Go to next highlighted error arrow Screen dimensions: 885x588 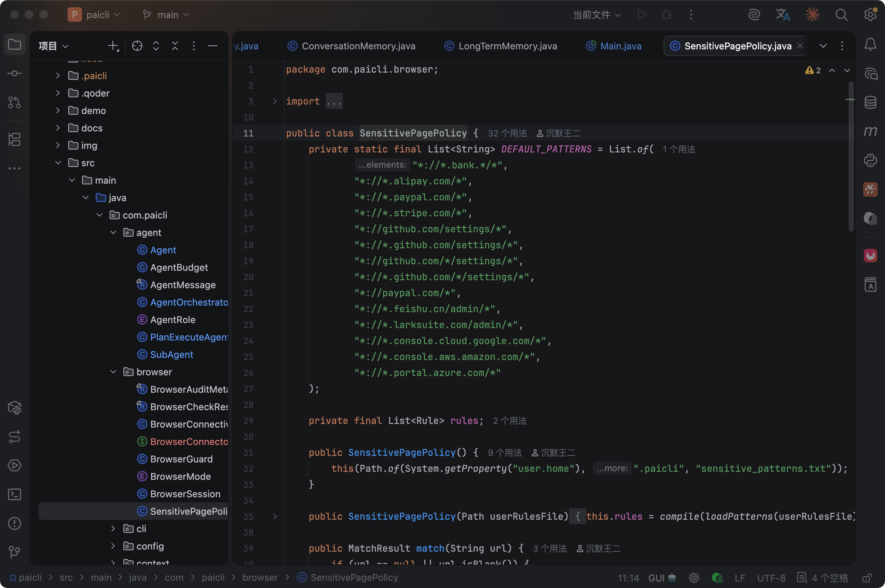coord(847,70)
